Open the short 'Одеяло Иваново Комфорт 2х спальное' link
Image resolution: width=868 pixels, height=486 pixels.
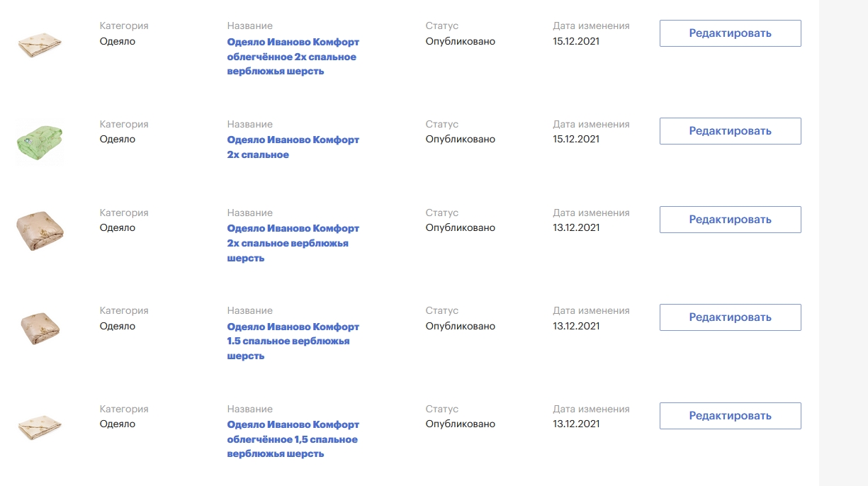point(293,147)
